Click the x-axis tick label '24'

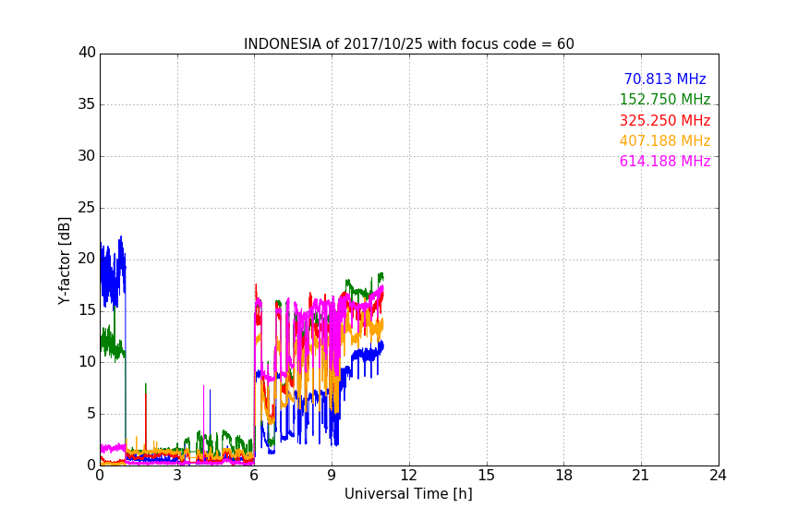718,476
